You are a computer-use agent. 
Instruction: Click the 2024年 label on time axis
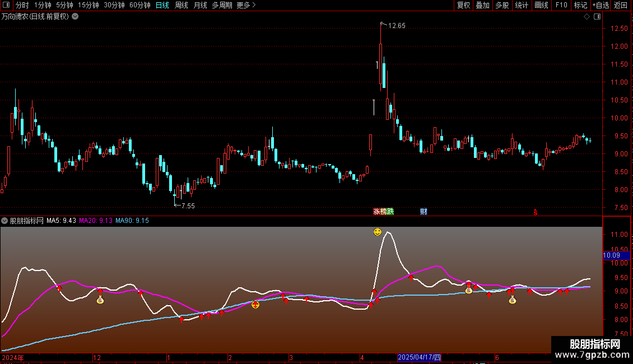click(12, 357)
